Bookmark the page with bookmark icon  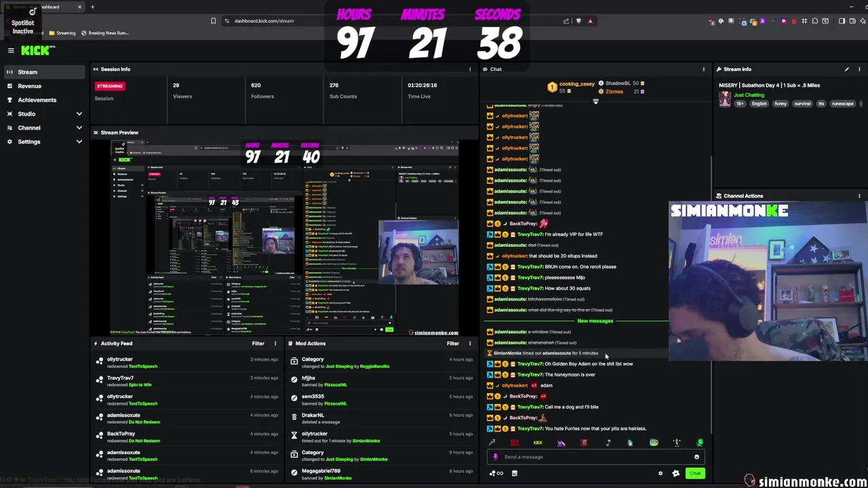pos(213,21)
